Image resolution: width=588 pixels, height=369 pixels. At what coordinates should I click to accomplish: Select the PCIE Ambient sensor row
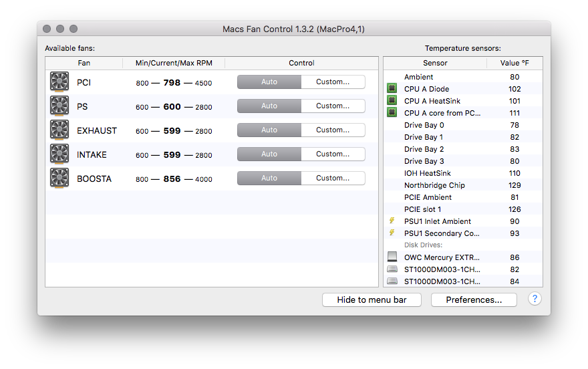[463, 197]
